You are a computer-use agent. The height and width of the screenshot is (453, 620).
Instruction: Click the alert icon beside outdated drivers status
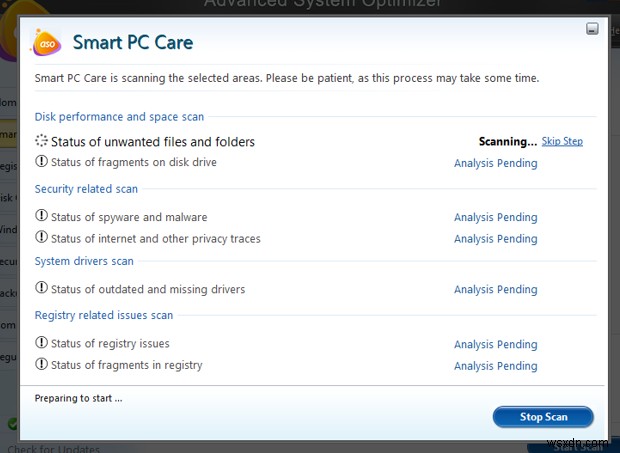pos(42,289)
